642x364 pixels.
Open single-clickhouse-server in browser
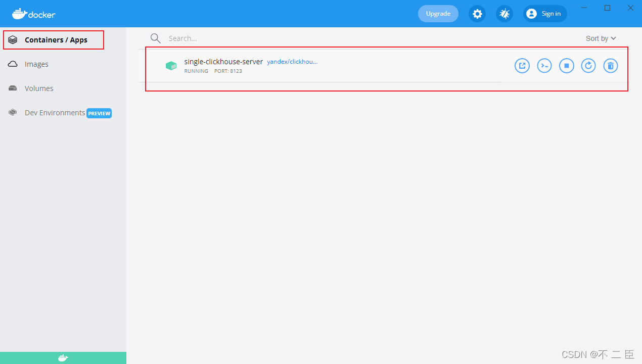[522, 66]
